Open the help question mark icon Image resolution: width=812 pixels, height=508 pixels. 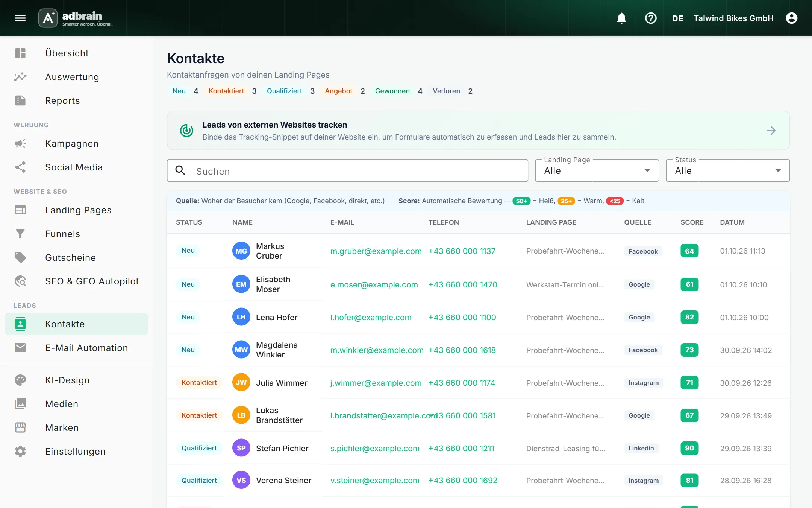point(651,18)
